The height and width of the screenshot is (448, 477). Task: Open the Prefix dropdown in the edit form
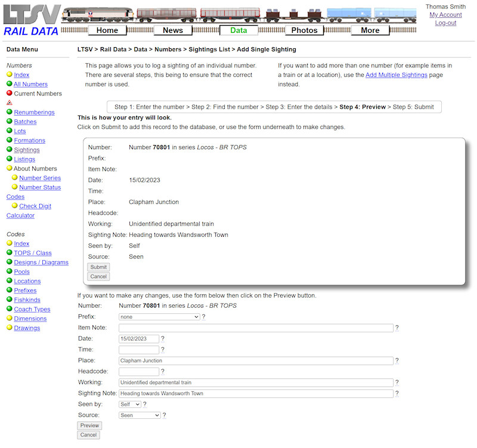[159, 317]
